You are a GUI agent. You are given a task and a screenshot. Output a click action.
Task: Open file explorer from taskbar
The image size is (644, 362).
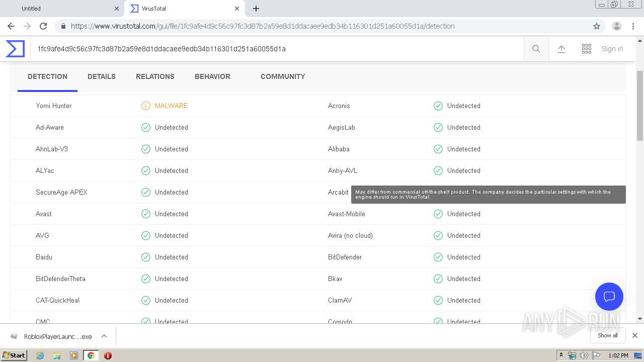click(x=57, y=355)
